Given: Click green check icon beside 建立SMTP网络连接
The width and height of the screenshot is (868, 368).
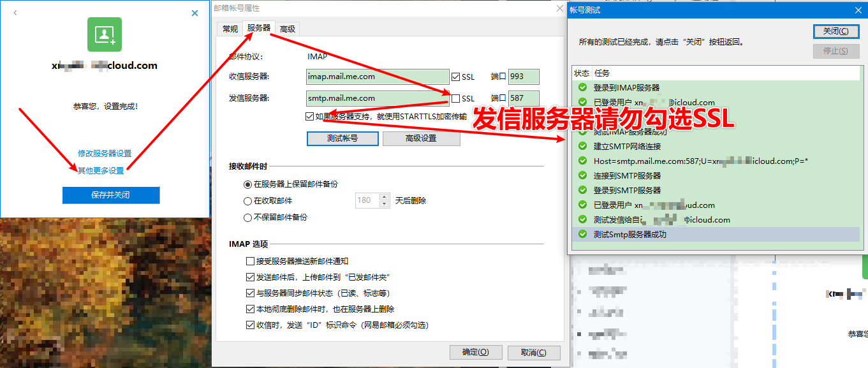Looking at the screenshot, I should (x=582, y=146).
